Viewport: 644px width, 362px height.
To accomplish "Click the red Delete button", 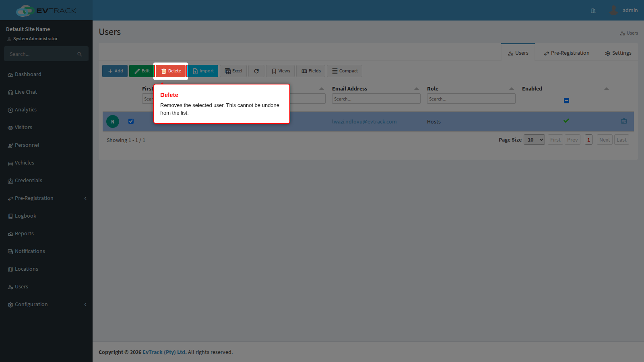I will click(171, 71).
